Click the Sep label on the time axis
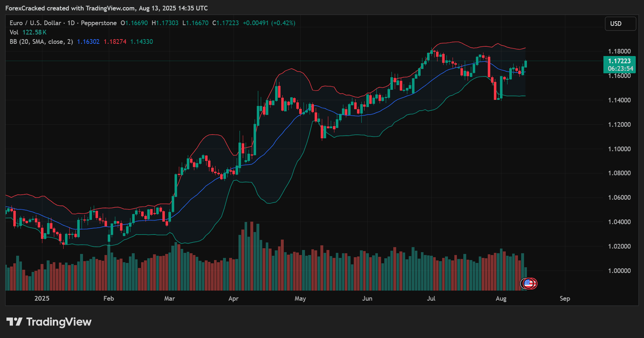 tap(565, 298)
